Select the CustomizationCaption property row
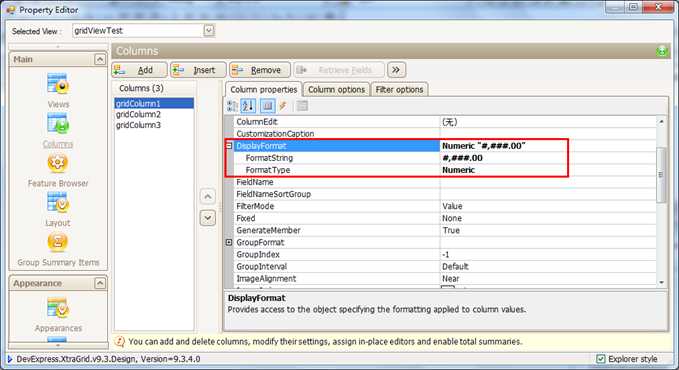679x370 pixels. click(x=445, y=134)
